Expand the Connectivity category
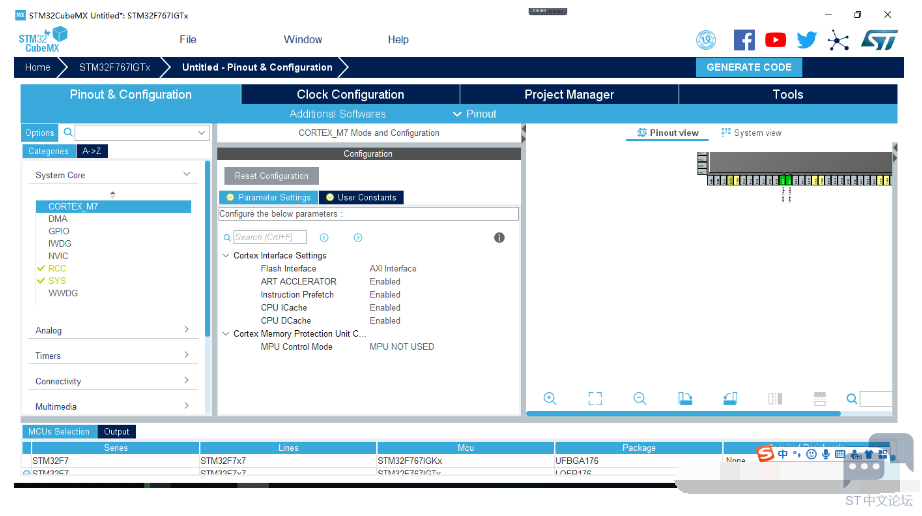 click(186, 380)
